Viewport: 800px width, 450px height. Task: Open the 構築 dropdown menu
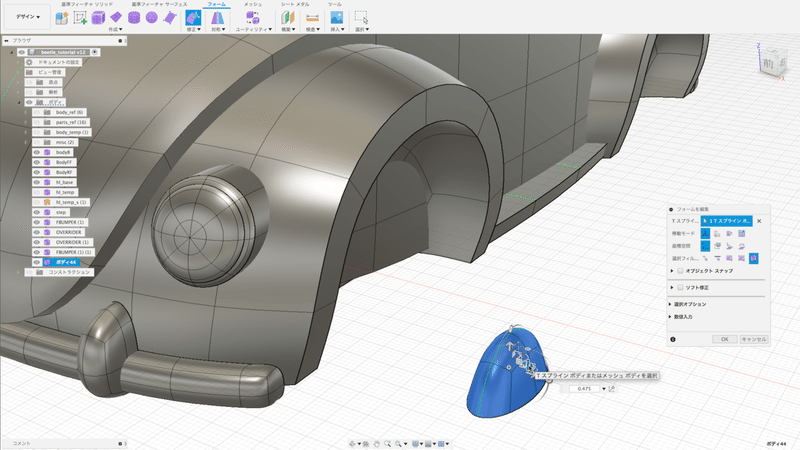coord(288,30)
